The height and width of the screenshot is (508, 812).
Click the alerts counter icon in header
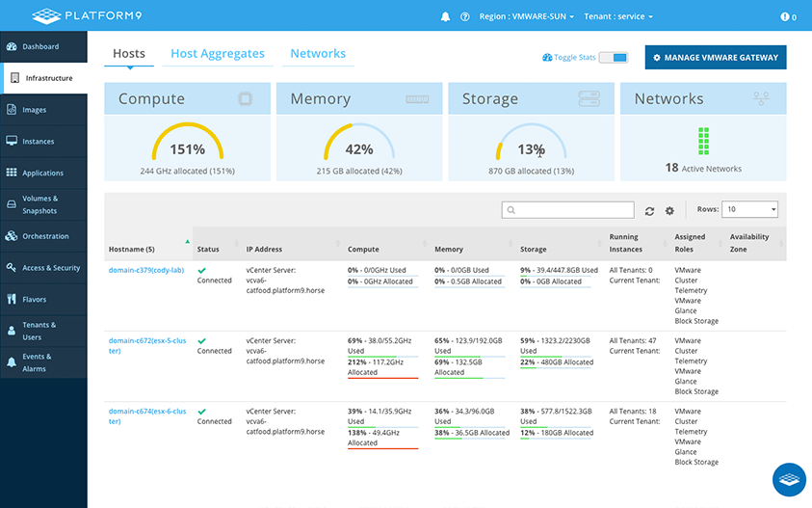pyautogui.click(x=788, y=17)
